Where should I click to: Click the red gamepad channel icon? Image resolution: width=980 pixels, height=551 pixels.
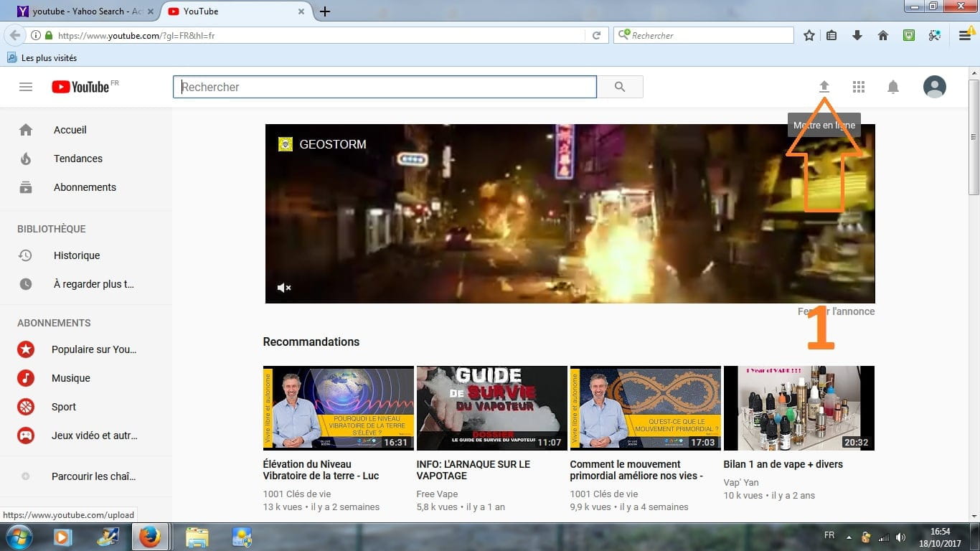[x=26, y=435]
